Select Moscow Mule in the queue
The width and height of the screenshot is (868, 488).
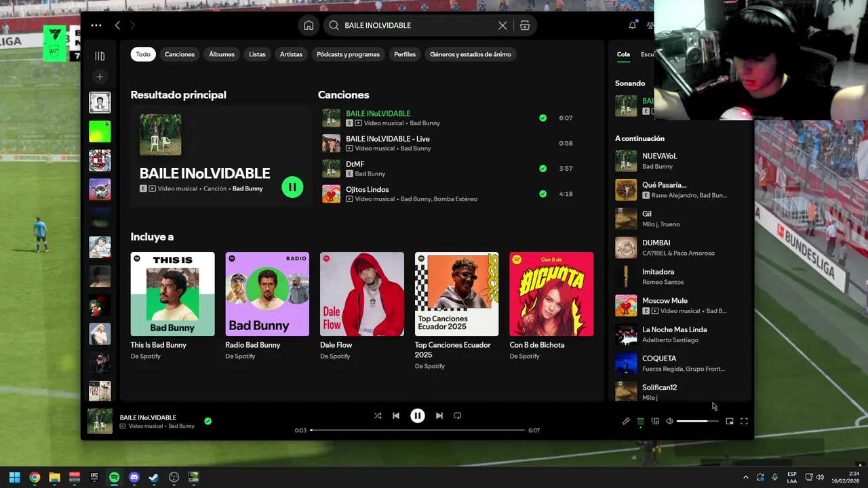tap(680, 306)
